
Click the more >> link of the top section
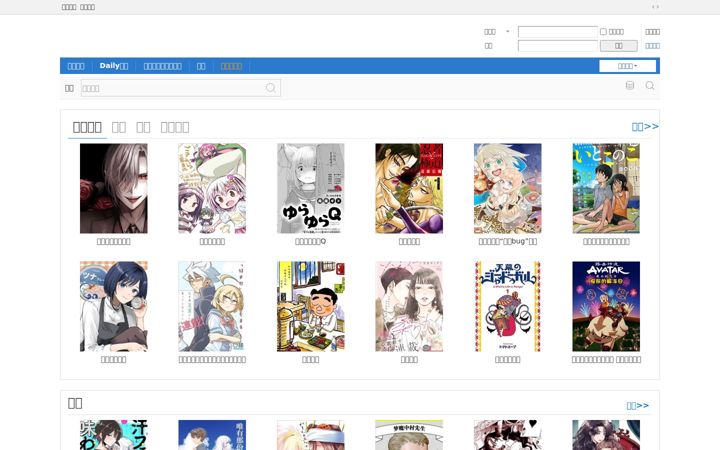click(645, 126)
